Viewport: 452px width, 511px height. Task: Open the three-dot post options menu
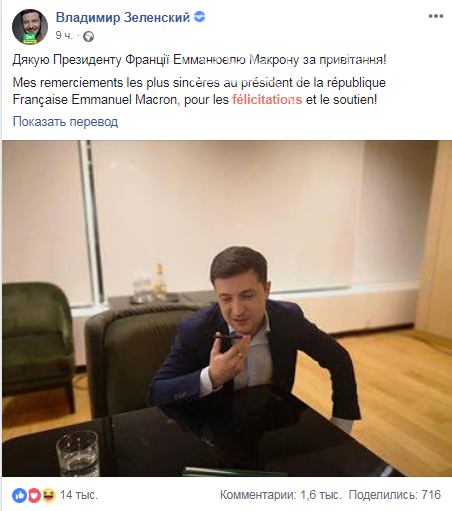click(436, 16)
